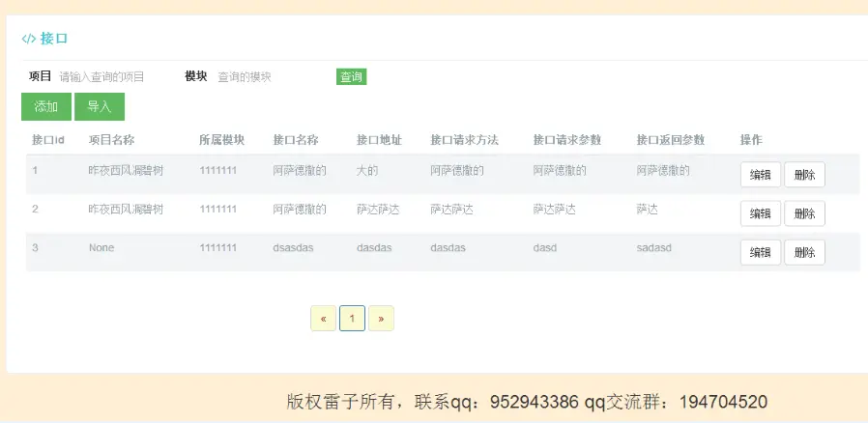Click the 模块 filter label

point(196,76)
